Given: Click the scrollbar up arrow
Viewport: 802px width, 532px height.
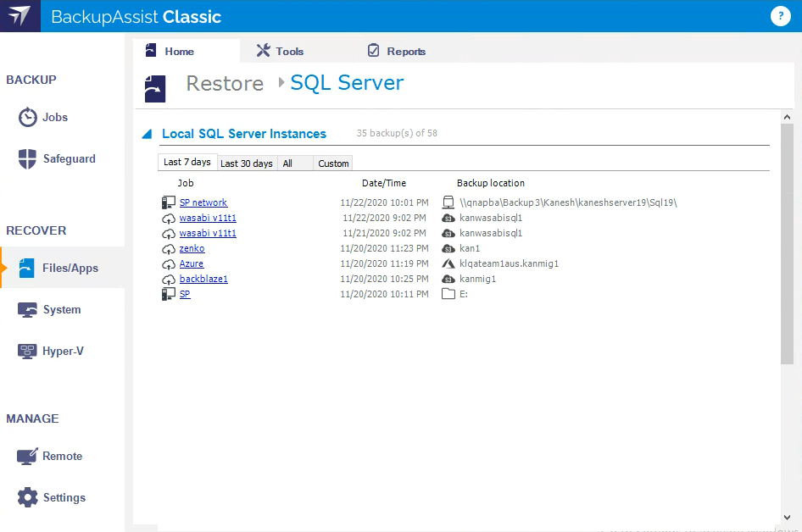Looking at the screenshot, I should click(x=787, y=117).
